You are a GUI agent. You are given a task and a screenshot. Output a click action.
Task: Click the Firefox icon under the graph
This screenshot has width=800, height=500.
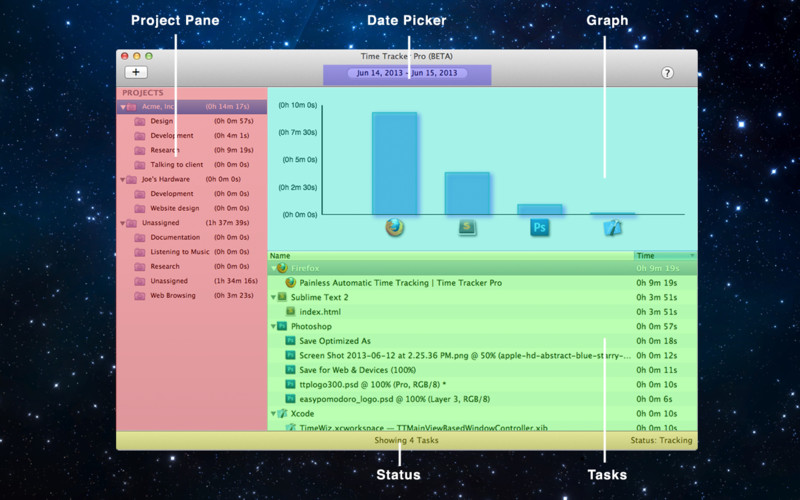[x=394, y=227]
